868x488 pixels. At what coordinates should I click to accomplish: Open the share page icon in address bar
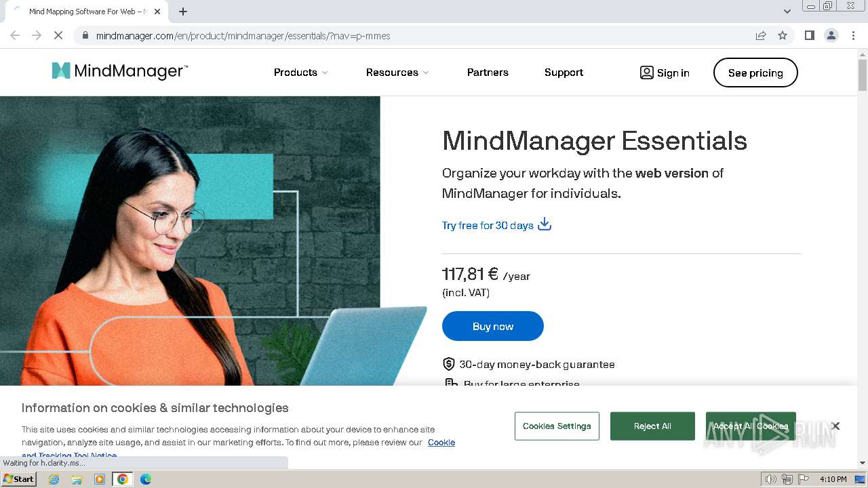click(761, 35)
